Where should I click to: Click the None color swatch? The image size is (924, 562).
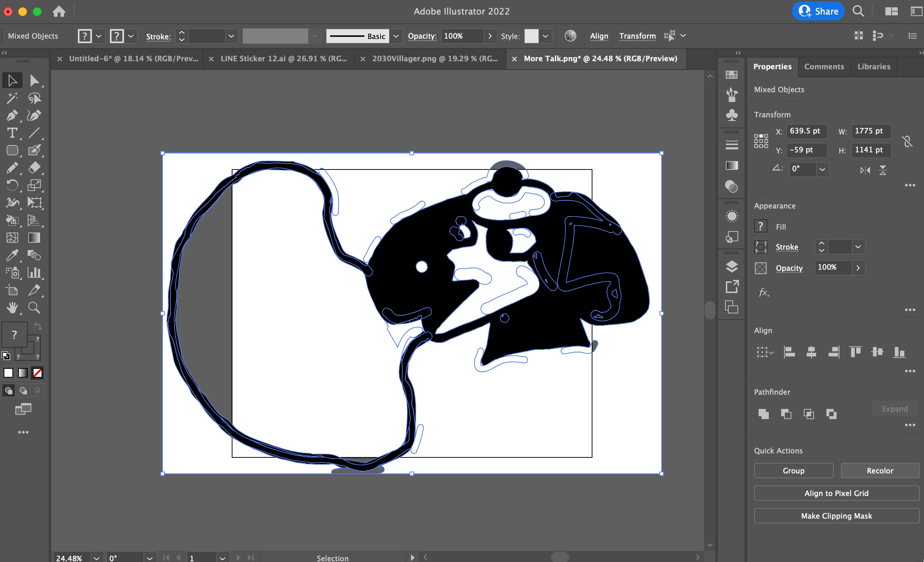[x=37, y=372]
